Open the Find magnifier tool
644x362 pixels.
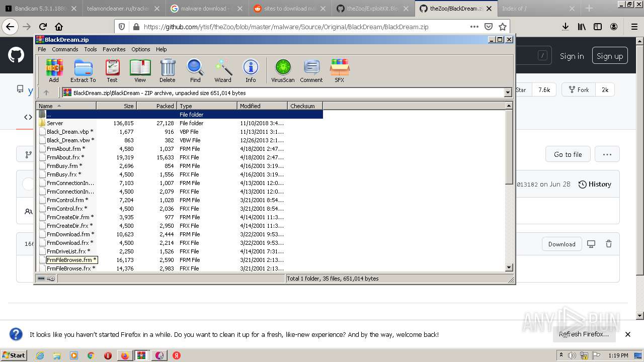click(195, 70)
